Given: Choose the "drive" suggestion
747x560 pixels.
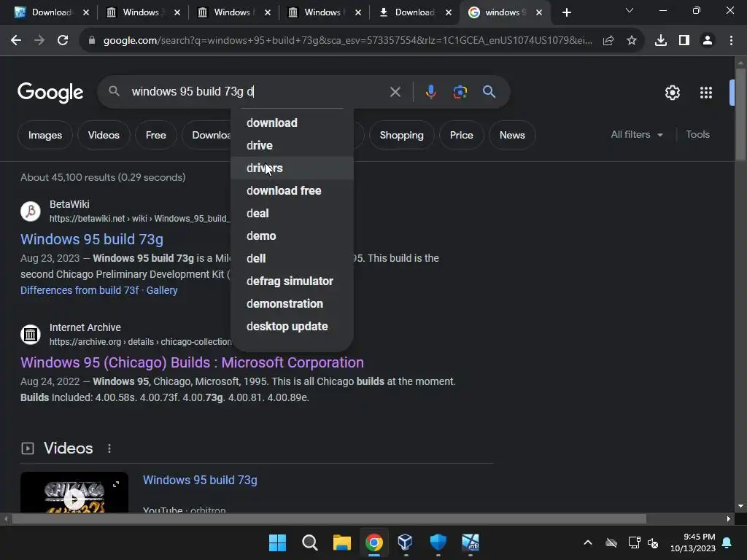Looking at the screenshot, I should pos(292,145).
